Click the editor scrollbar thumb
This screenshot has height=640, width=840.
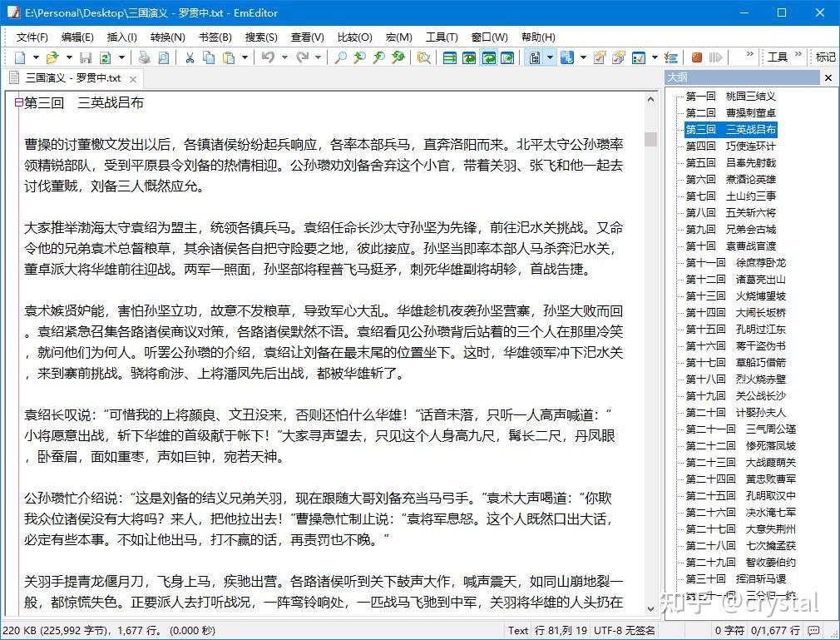650,139
